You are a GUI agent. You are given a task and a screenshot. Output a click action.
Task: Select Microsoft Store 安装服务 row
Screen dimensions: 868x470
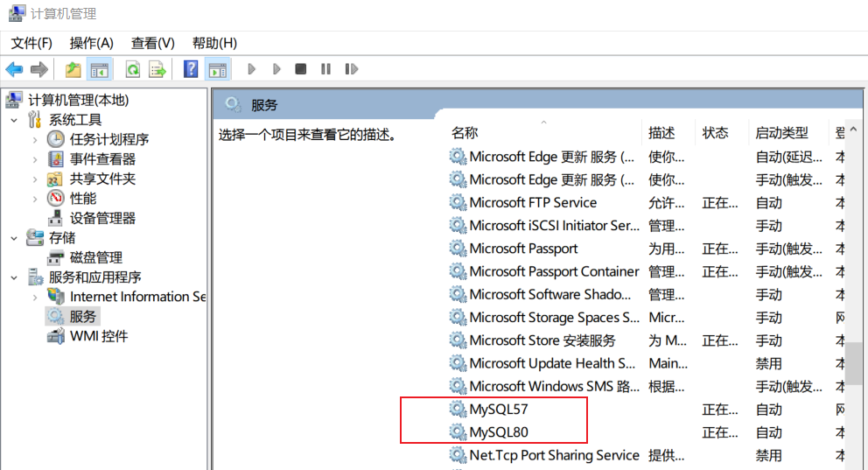542,341
